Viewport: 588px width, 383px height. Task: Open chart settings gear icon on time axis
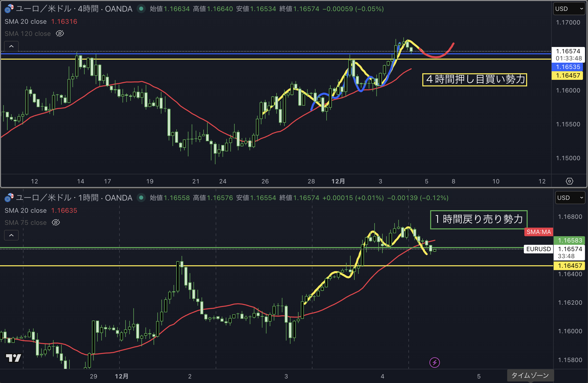[x=569, y=181]
